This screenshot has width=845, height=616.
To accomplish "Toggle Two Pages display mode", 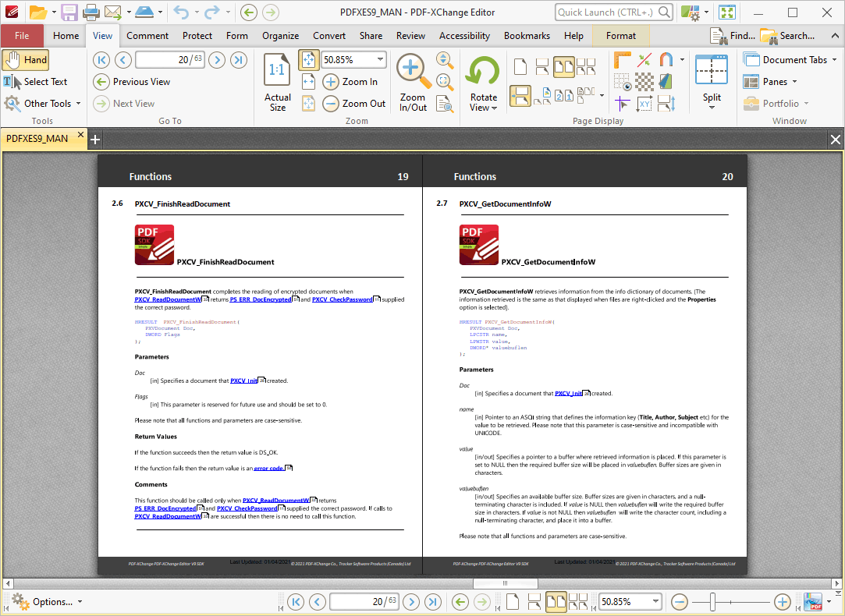I will click(563, 66).
